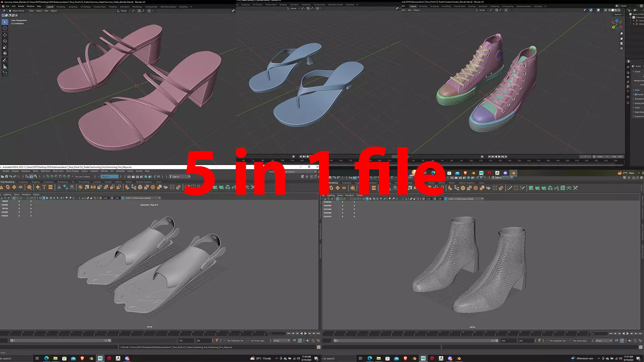Switch to Solid shading in Sneaker Blender
Screen dimensions: 644x362
point(613,10)
